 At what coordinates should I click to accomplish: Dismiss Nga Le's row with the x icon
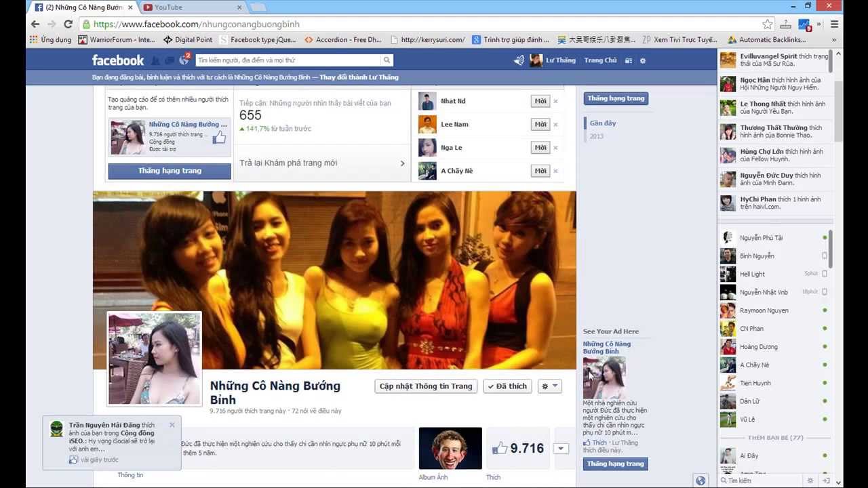coord(555,148)
